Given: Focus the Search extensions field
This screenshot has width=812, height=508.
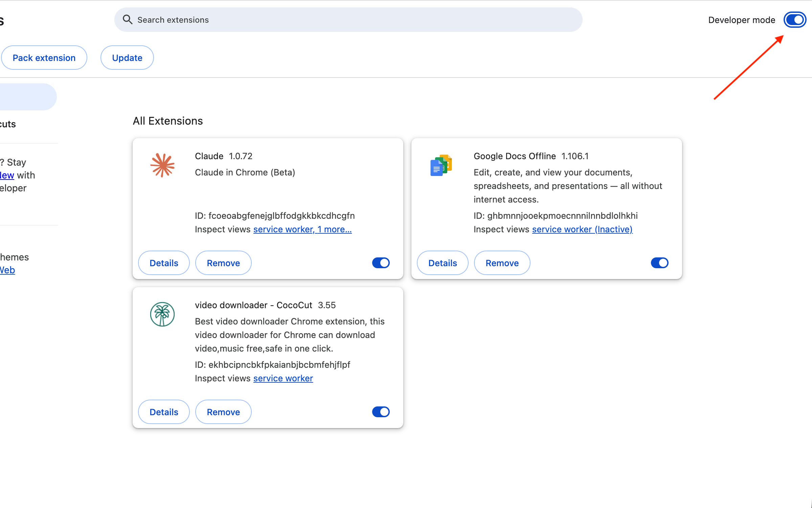Looking at the screenshot, I should point(348,20).
